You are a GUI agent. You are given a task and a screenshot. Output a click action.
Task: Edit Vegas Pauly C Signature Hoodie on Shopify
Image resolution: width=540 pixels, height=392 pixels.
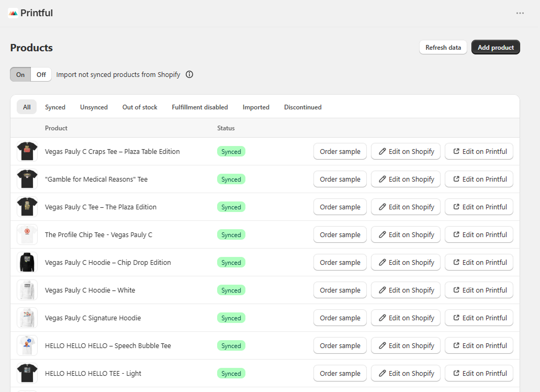[406, 318]
